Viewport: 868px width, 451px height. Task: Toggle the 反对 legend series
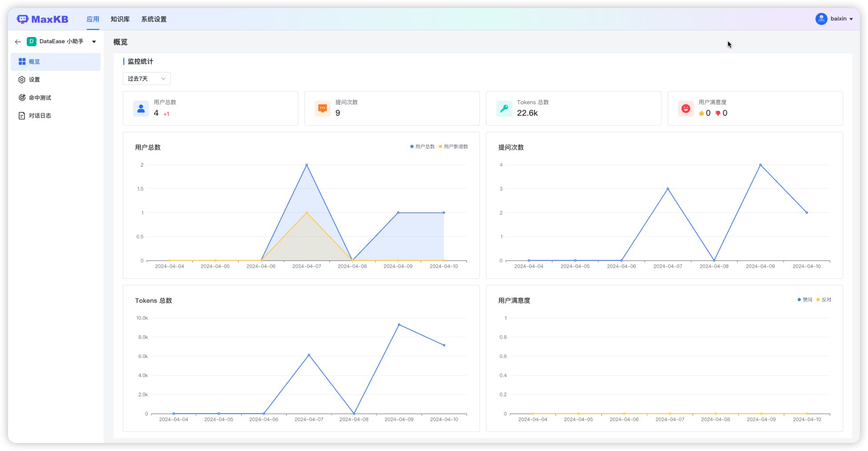tap(824, 300)
